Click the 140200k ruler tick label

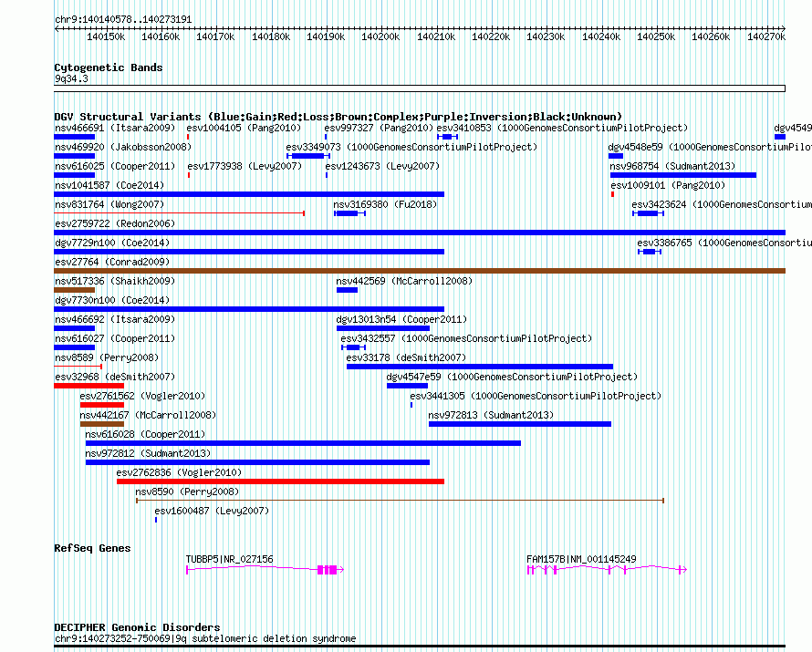[380, 36]
